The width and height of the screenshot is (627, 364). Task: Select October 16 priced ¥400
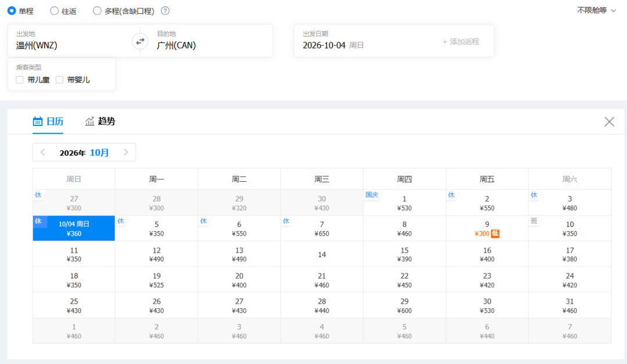click(487, 254)
